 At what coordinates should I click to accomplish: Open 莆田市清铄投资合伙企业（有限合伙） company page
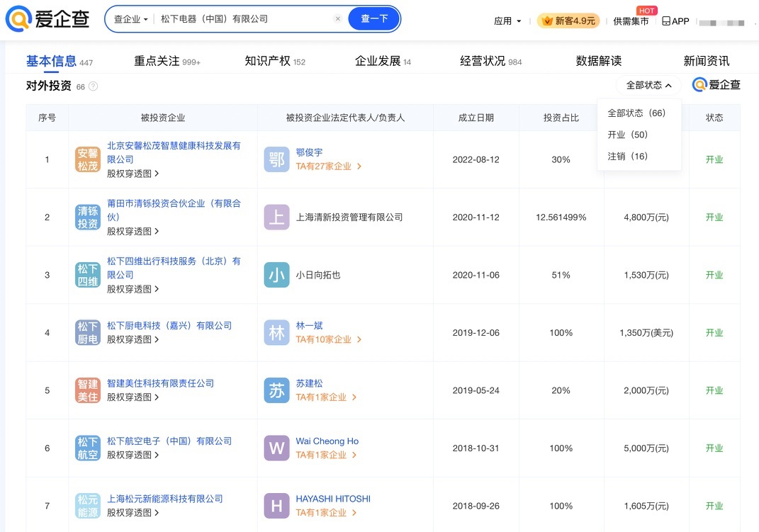pos(174,210)
